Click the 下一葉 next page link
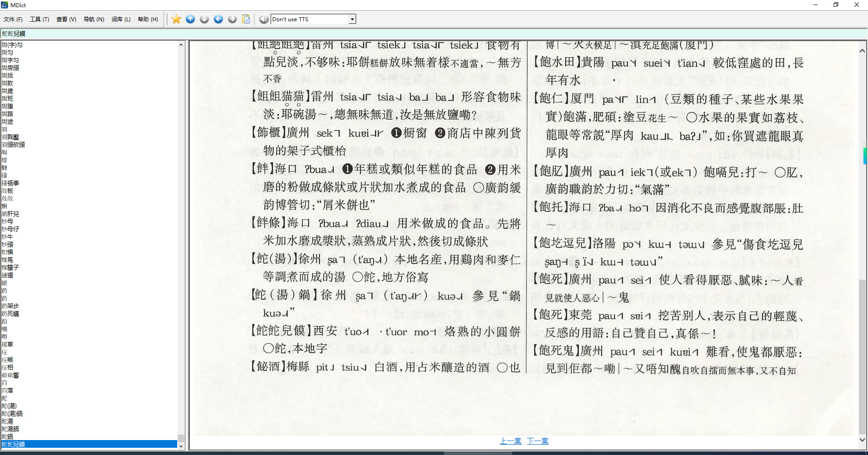Screen dimensions: 868x455 [x=538, y=441]
